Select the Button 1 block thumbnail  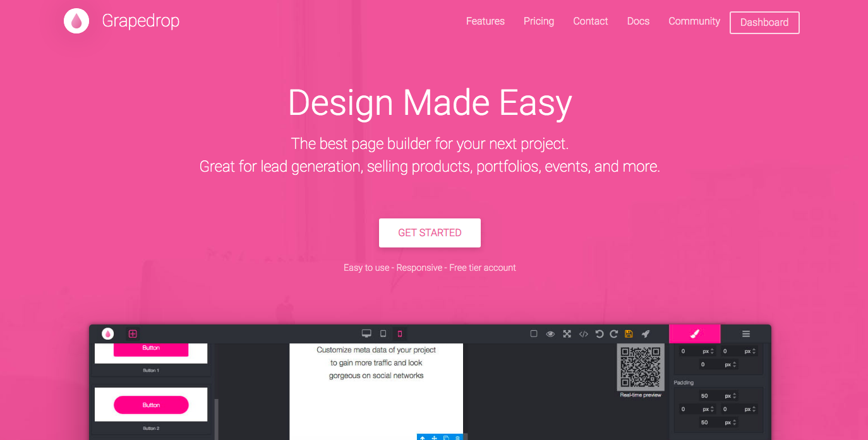[151, 354]
